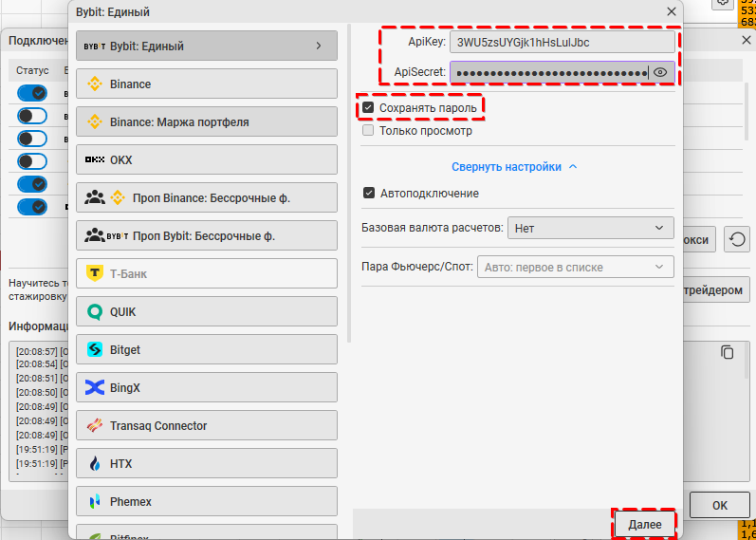Click the QUIK green logo icon
Screen dimensions: 756x540
point(95,311)
